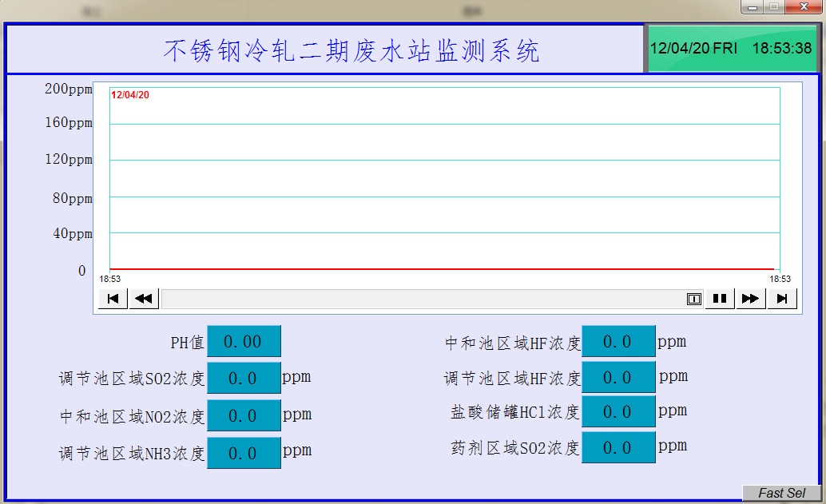
Task: Click the trend ruler toggle icon
Action: click(x=693, y=299)
